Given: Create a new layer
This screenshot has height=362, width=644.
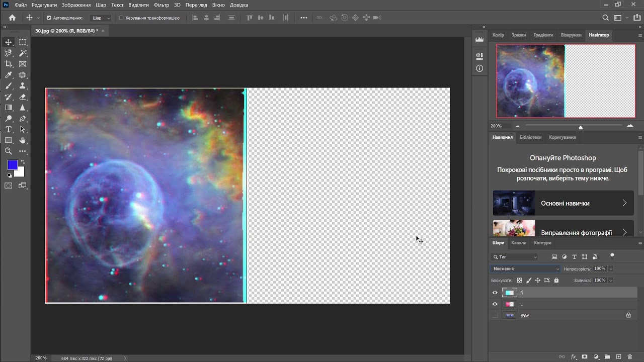Looking at the screenshot, I should point(618,357).
